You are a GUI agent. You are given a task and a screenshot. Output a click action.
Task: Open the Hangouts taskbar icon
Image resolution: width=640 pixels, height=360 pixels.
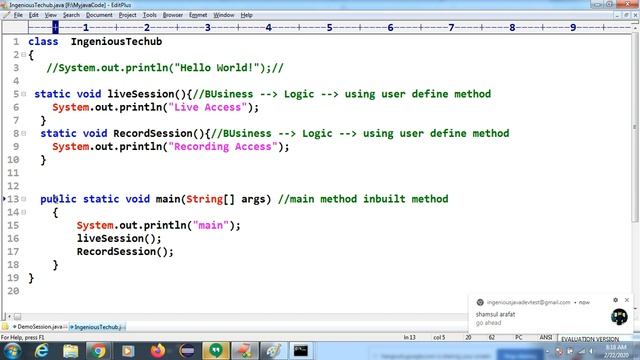click(x=216, y=351)
